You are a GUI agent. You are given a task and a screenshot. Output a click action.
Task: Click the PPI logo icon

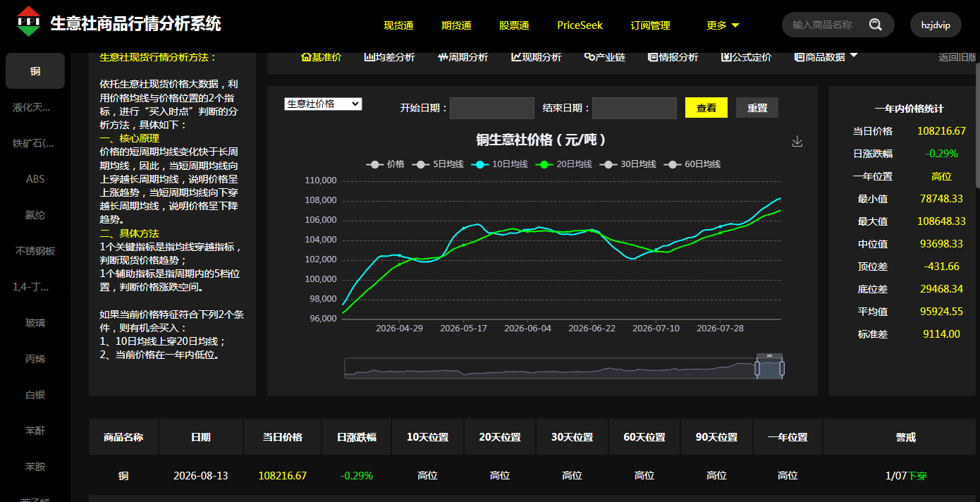tap(29, 22)
